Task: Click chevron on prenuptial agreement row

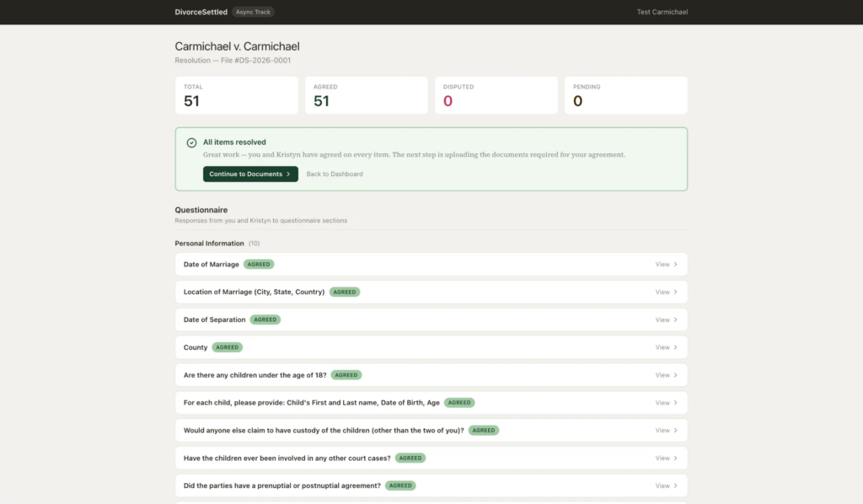Action: (676, 485)
